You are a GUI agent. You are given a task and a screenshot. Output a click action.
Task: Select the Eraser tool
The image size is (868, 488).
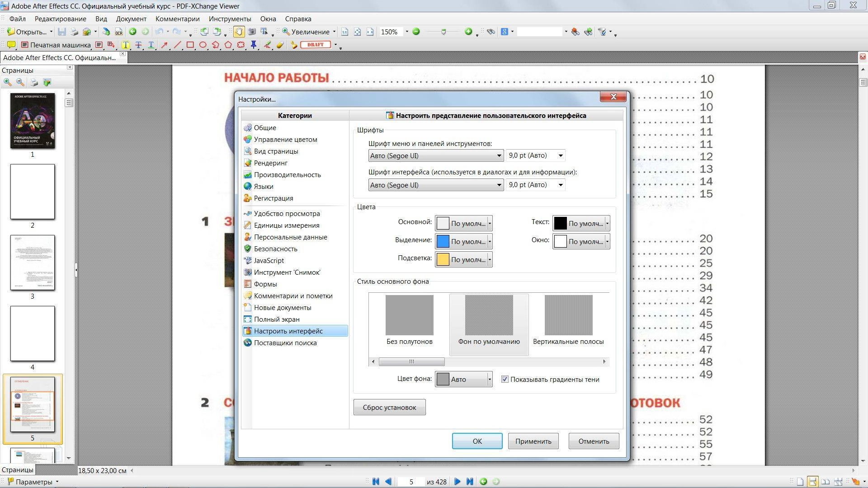point(280,45)
